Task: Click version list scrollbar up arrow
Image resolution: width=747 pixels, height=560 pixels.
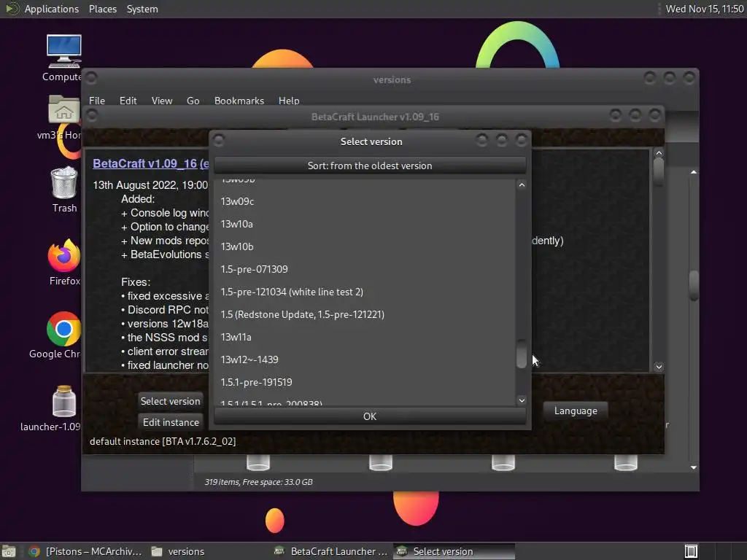Action: tap(522, 185)
